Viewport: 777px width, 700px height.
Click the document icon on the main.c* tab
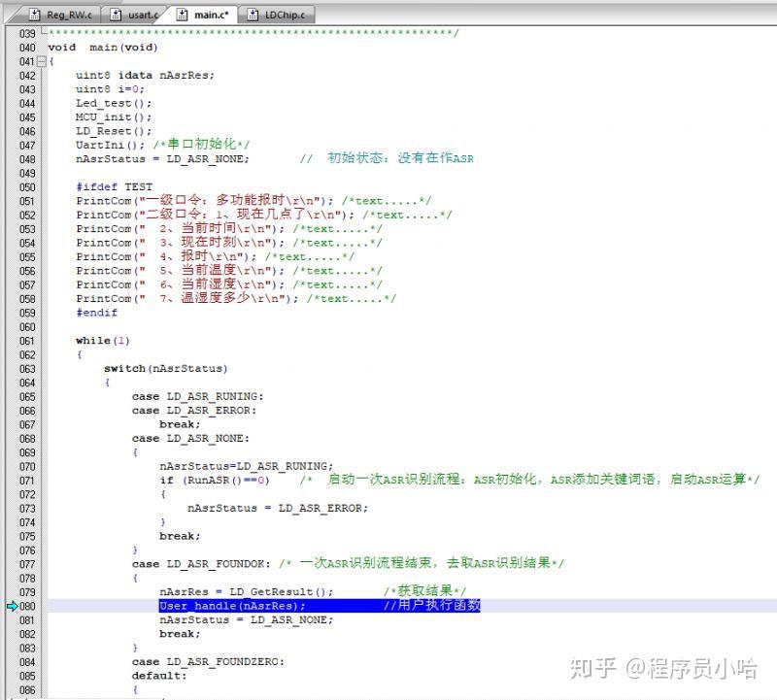coord(181,15)
